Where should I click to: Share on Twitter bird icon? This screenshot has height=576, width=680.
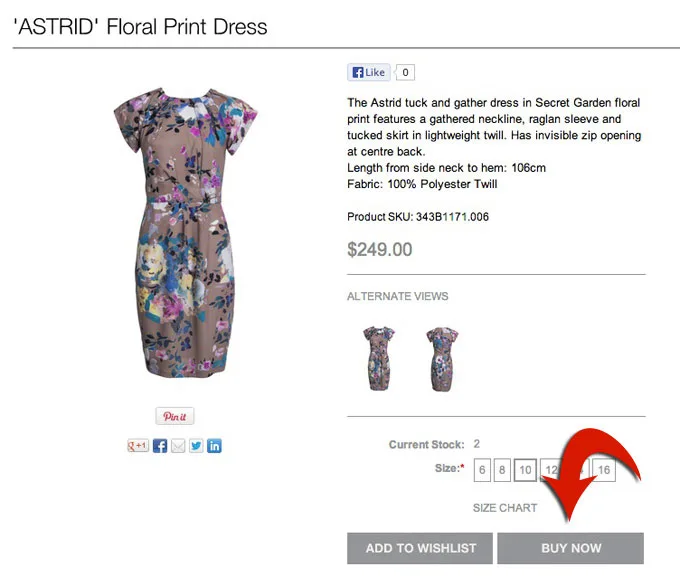(x=196, y=446)
